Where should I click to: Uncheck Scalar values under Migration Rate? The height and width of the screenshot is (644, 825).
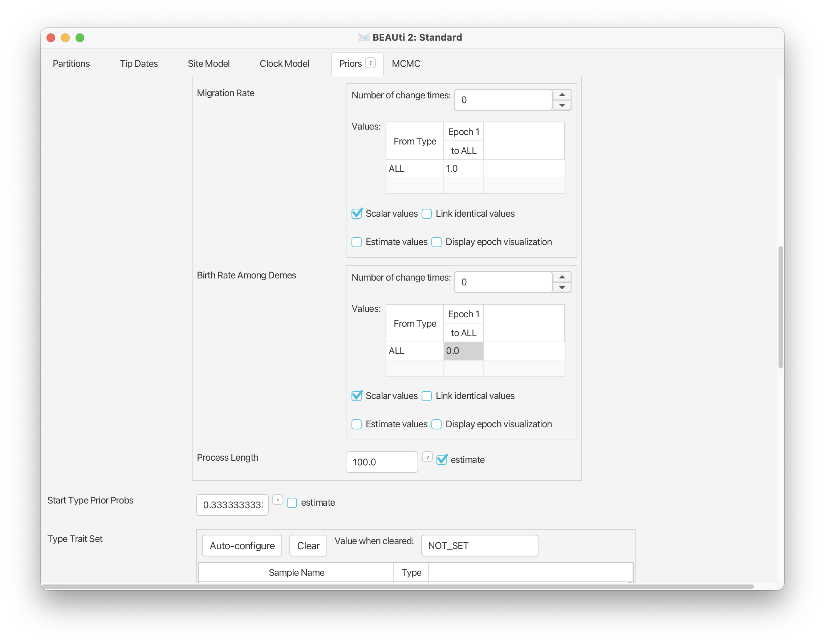click(357, 214)
